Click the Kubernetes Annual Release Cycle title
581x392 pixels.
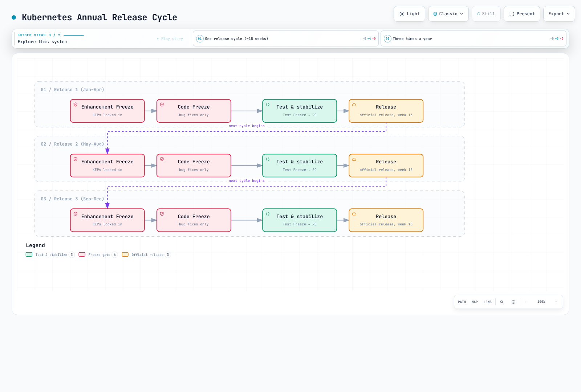pyautogui.click(x=99, y=17)
